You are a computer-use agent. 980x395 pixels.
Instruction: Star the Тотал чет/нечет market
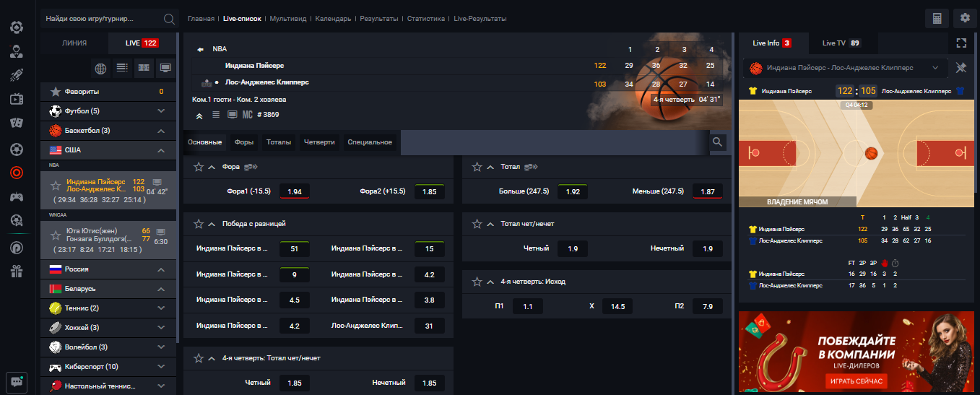pos(477,224)
